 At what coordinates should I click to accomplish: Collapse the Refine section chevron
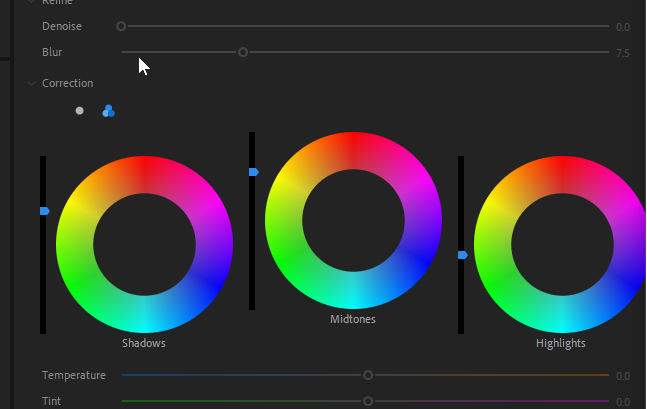tap(32, 3)
